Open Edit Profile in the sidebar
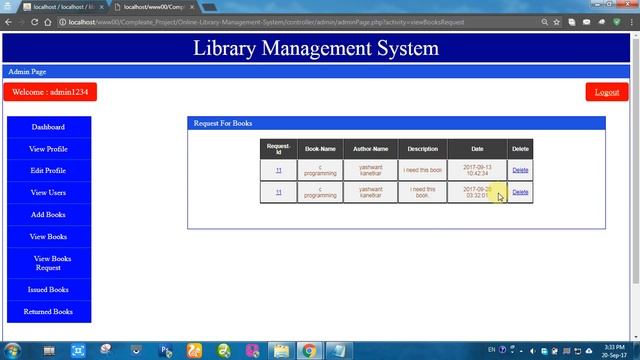Screen dimensions: 640x360 pos(49,171)
